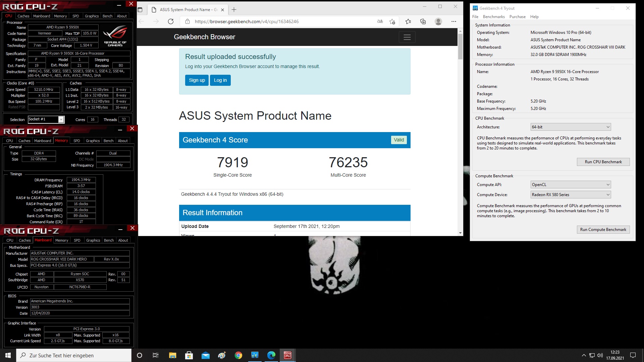Open Graphics tab in top CPU-Z

pos(92,16)
